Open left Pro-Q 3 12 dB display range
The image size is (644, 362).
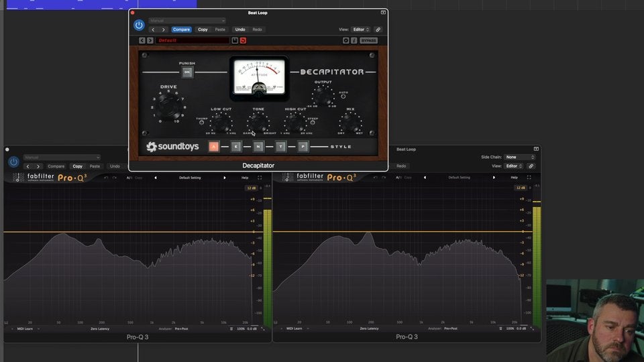(252, 188)
